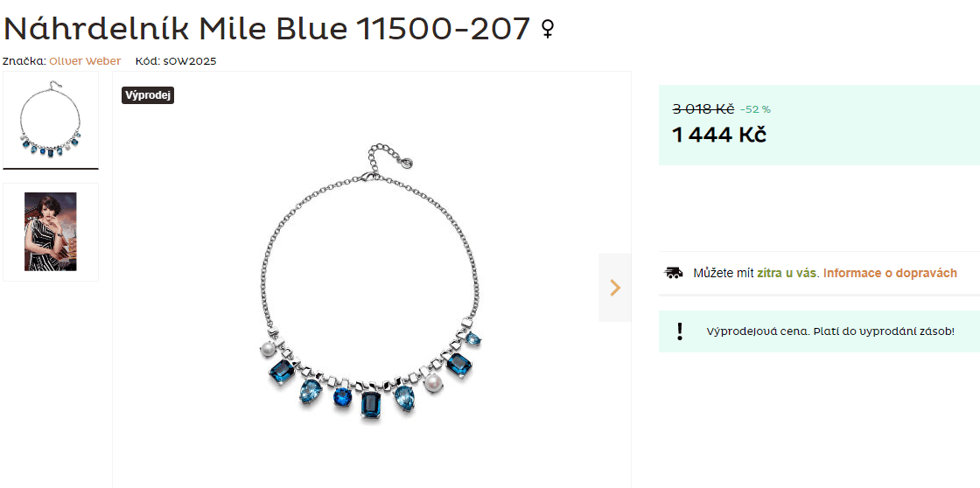
Task: Click the main necklace product image
Action: 371,284
